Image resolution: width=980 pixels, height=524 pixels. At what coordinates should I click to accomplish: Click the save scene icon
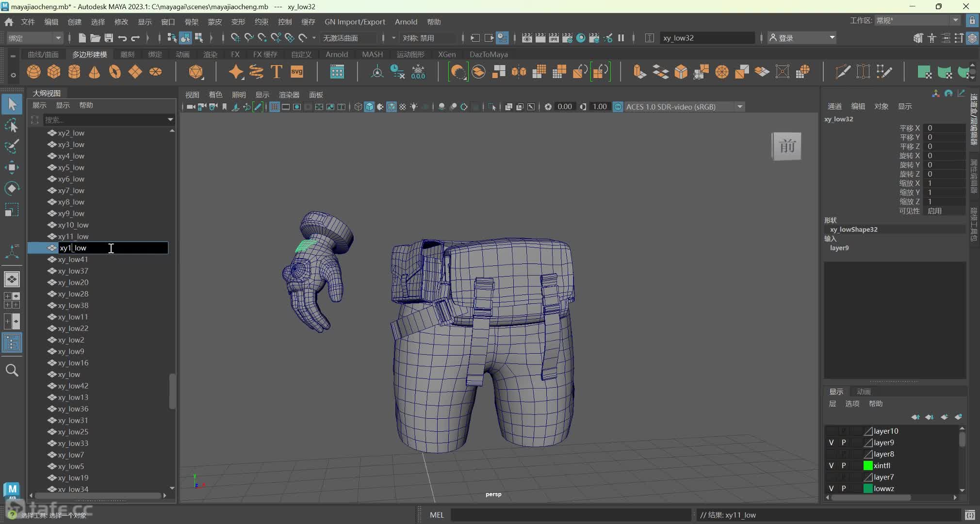109,38
